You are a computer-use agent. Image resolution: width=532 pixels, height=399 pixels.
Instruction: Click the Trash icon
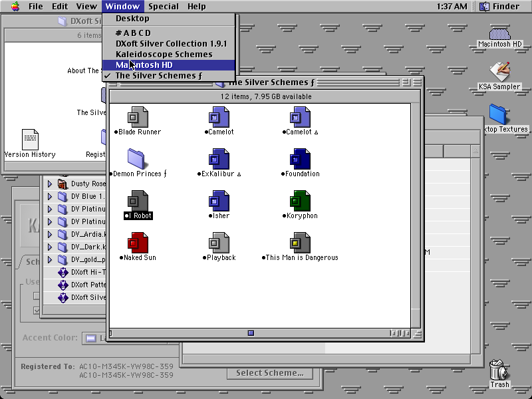point(499,370)
